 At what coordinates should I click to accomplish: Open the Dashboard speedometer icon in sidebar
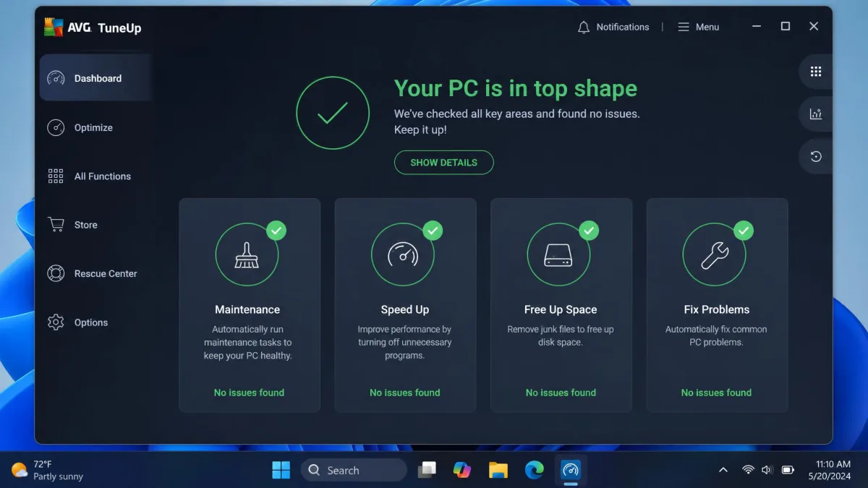click(56, 78)
